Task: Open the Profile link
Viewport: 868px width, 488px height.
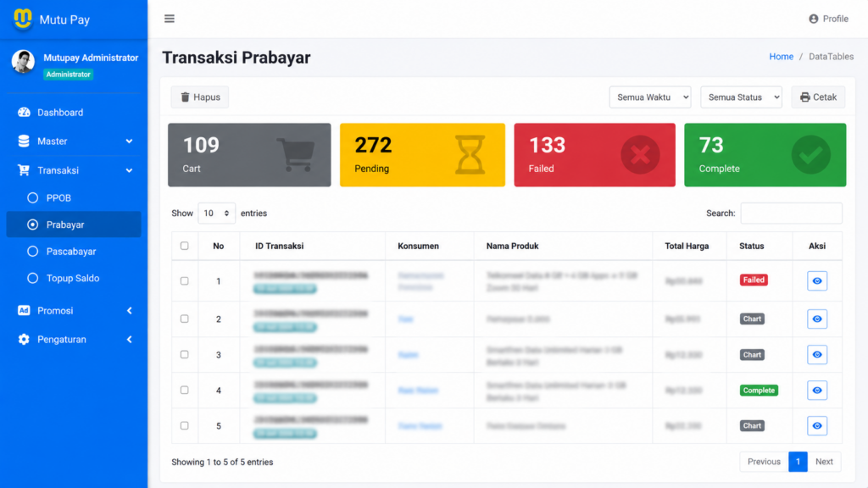Action: tap(829, 19)
